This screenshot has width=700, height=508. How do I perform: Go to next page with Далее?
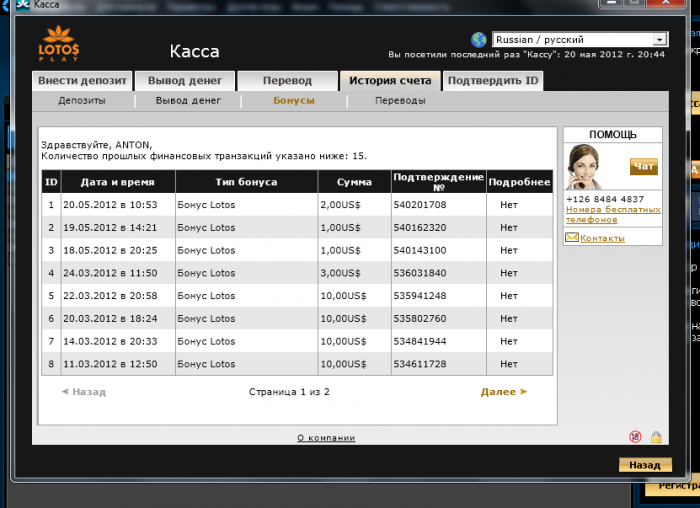tap(504, 392)
